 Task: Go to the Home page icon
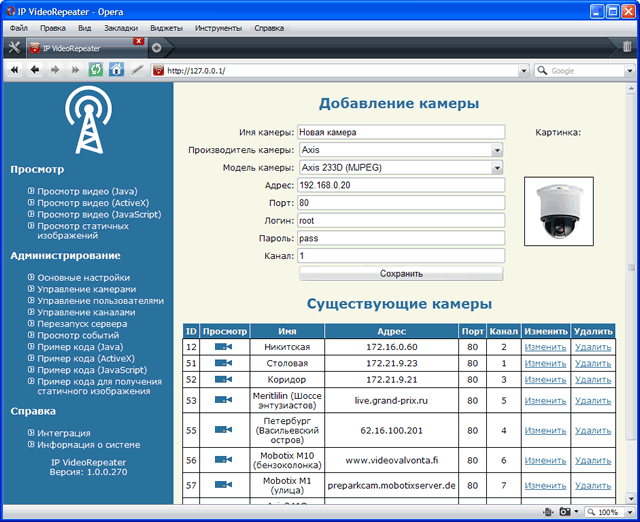tap(116, 70)
